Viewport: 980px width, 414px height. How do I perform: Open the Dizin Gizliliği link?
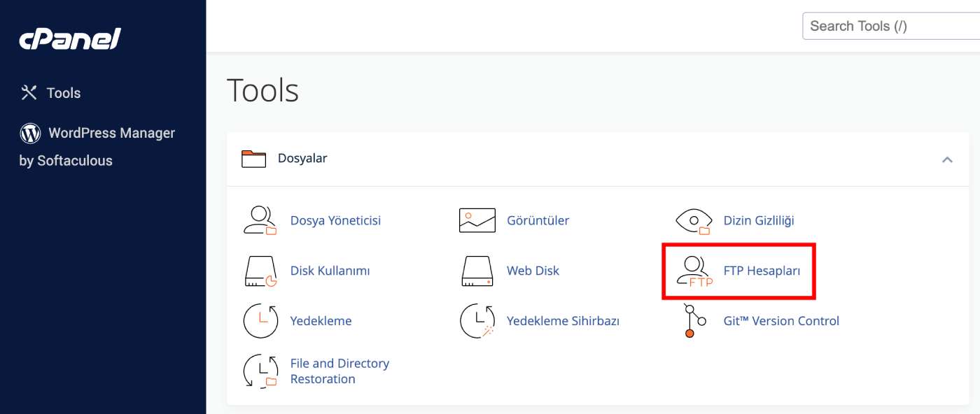click(x=759, y=220)
